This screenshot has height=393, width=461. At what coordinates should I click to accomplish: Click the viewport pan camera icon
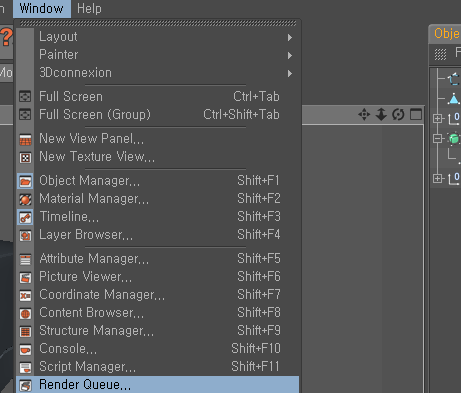click(x=364, y=114)
